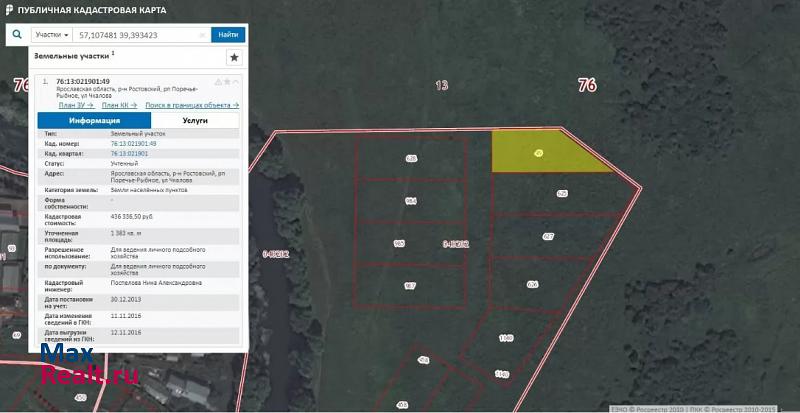
Task: Open the Участки search type dropdown
Action: (x=52, y=34)
